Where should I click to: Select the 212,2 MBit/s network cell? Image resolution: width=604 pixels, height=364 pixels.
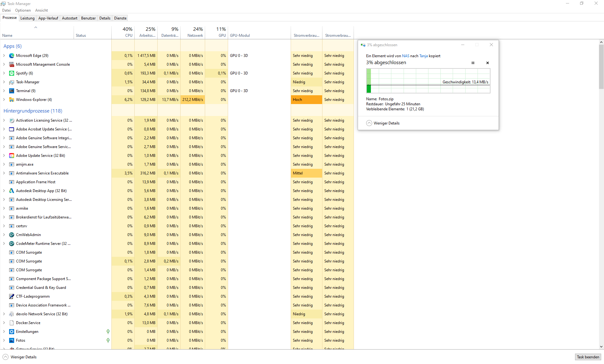[x=193, y=100]
